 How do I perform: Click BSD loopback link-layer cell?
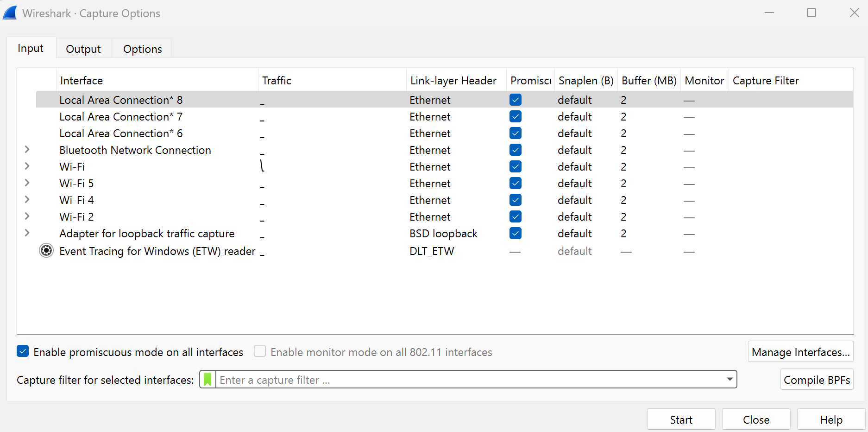(x=443, y=233)
